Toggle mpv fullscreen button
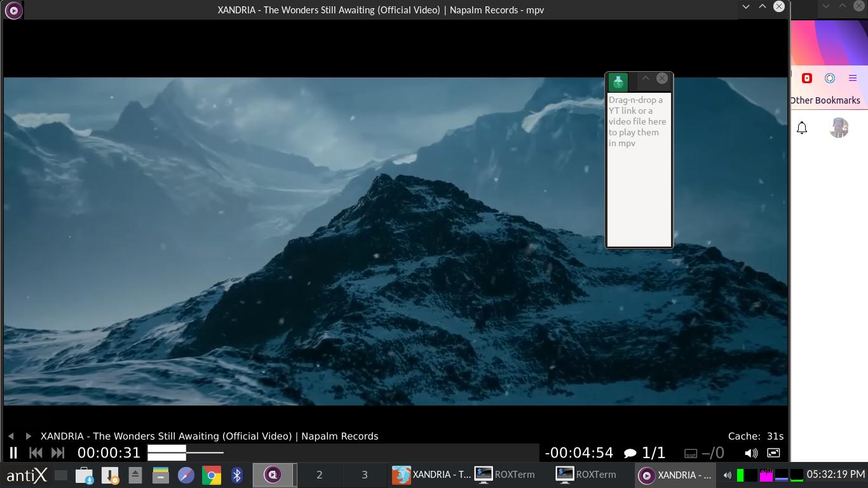 pos(773,453)
